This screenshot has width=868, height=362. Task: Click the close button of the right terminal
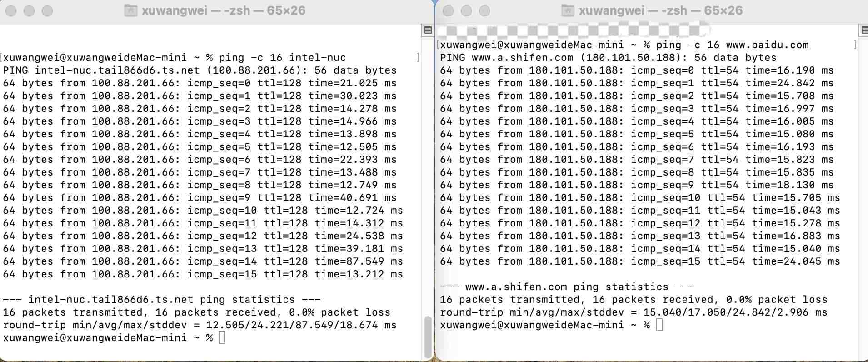[x=448, y=11]
